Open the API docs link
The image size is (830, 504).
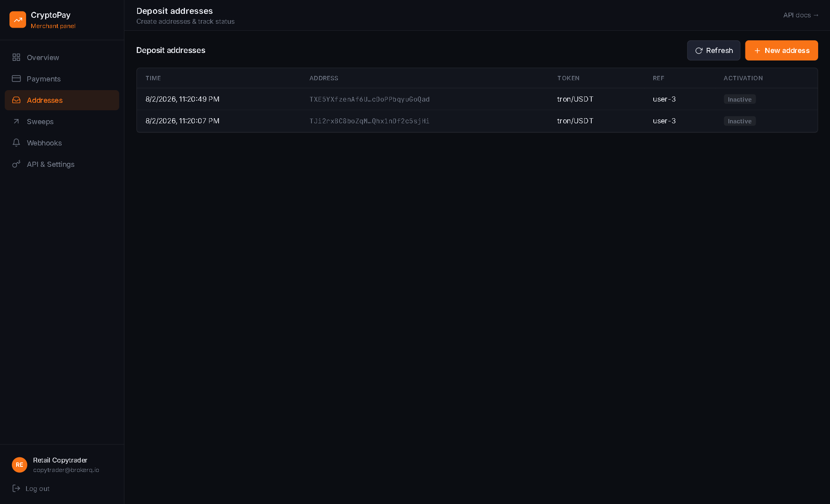(x=801, y=15)
